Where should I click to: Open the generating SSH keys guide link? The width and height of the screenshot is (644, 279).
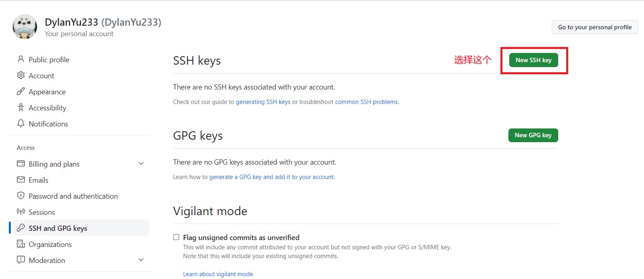(x=263, y=102)
